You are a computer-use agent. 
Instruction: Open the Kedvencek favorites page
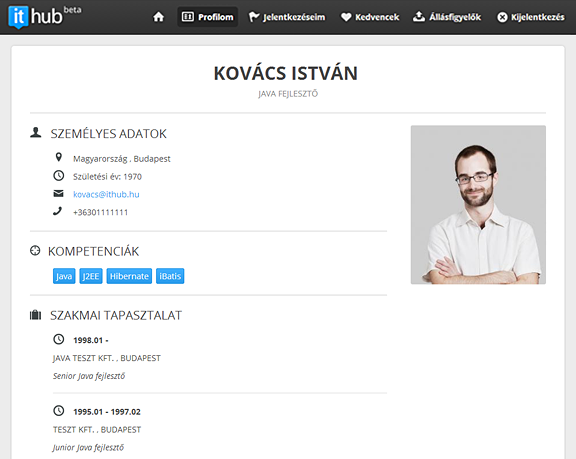370,17
